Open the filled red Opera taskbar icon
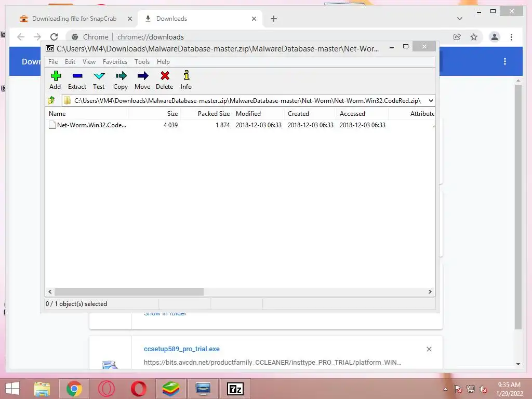Viewport: 532px width, 399px height. [138, 389]
